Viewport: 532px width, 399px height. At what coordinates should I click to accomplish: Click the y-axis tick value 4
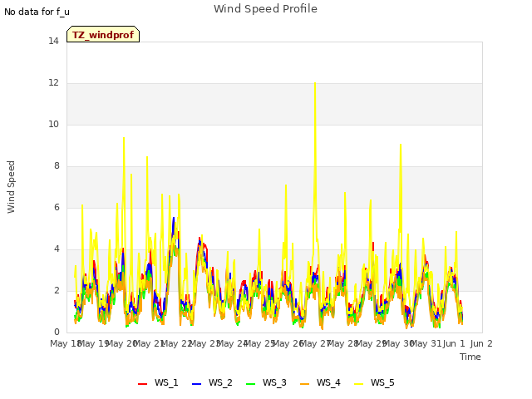pyautogui.click(x=57, y=249)
